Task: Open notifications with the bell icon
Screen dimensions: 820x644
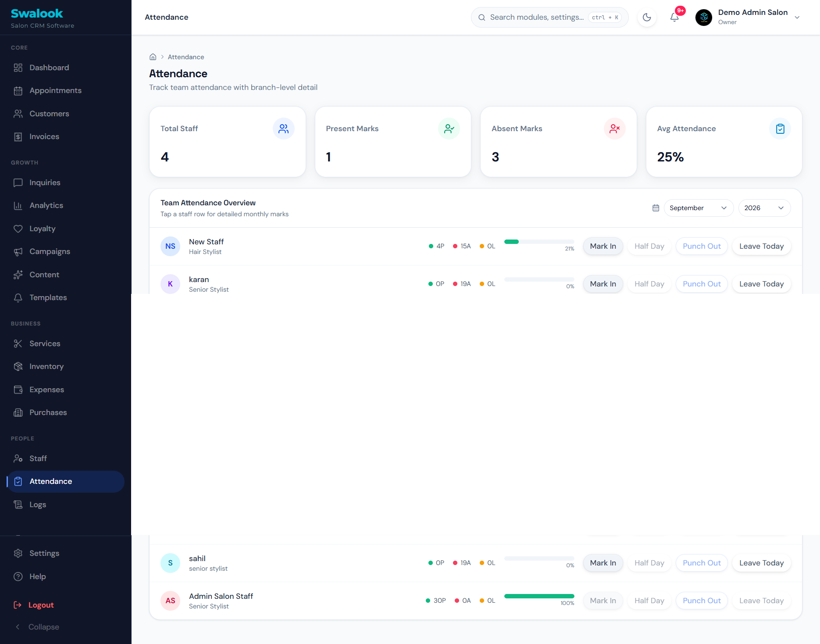Action: click(x=674, y=17)
